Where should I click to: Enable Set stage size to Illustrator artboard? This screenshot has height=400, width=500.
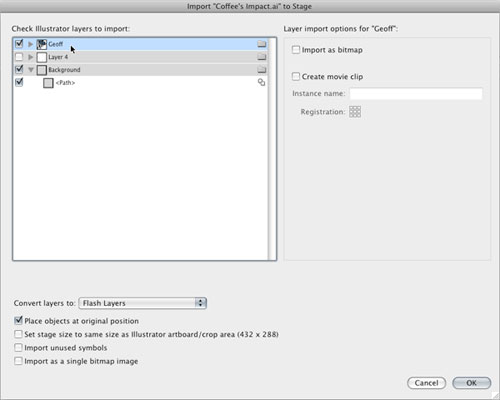(x=18, y=334)
